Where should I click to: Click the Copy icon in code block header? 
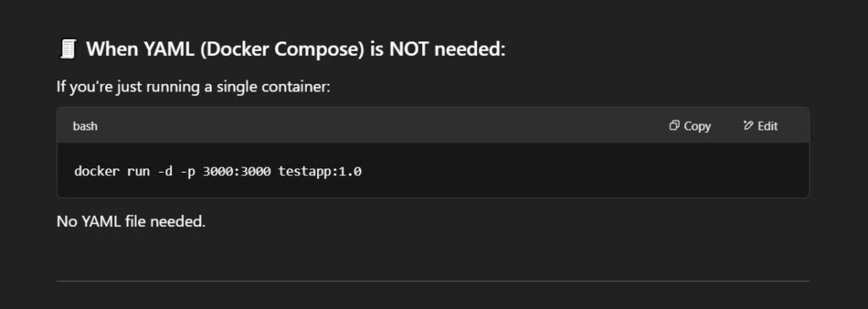674,125
